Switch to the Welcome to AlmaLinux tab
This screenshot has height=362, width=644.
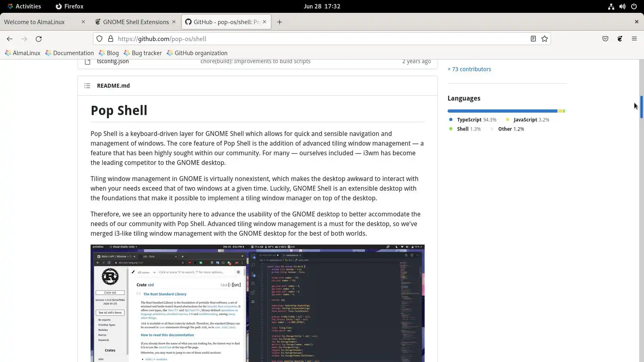45,22
